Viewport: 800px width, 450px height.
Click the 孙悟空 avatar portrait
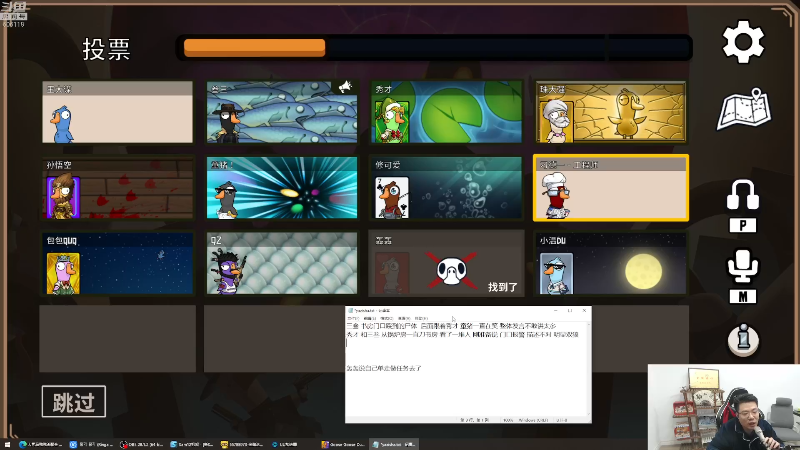click(x=63, y=197)
